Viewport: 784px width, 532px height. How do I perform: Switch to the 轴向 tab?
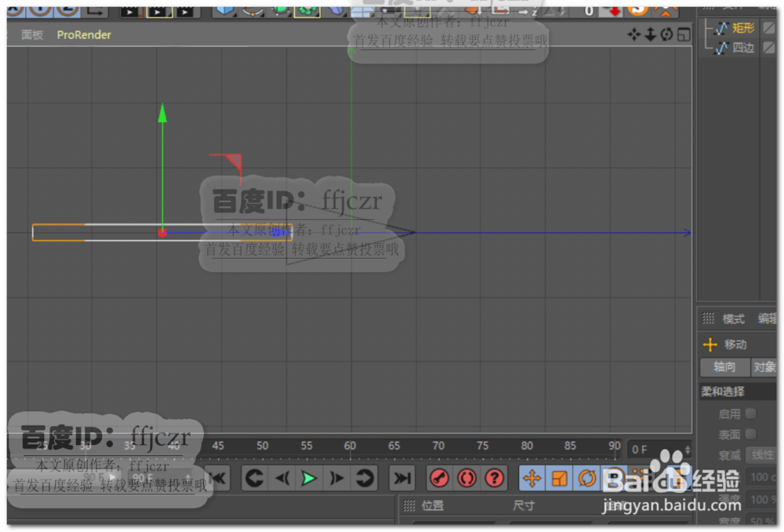tap(724, 367)
